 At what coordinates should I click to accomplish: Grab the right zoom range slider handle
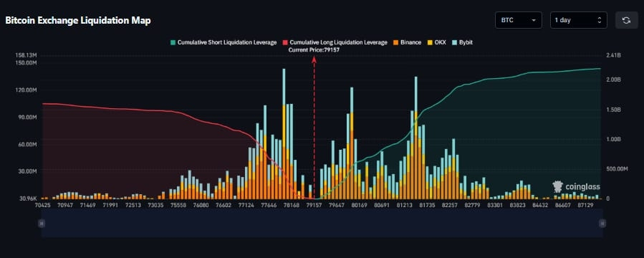[602, 223]
